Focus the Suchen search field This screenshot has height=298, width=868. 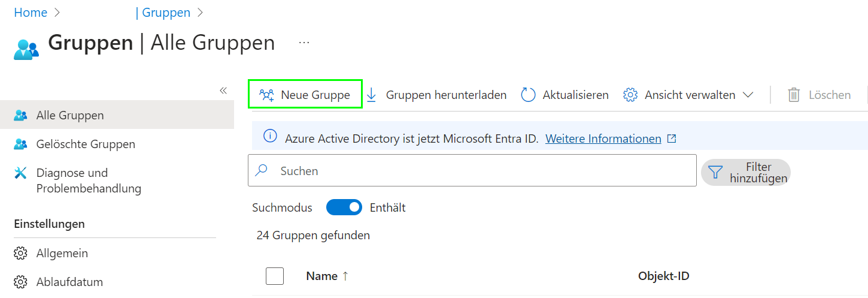[x=472, y=170]
